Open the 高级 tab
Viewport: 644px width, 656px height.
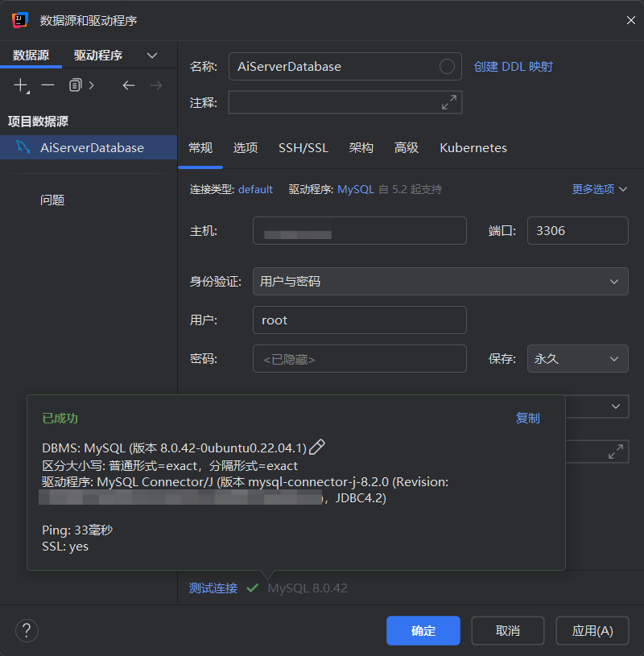click(x=407, y=148)
